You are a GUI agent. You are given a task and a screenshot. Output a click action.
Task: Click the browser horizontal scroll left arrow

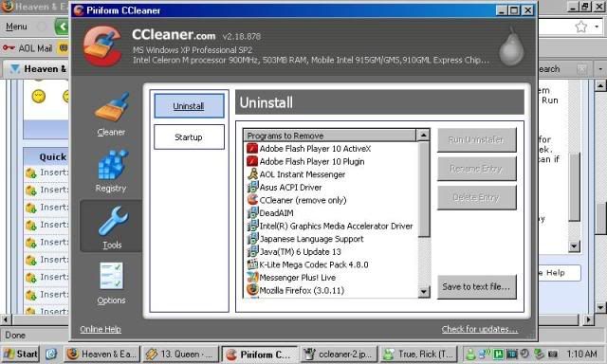coord(6,319)
